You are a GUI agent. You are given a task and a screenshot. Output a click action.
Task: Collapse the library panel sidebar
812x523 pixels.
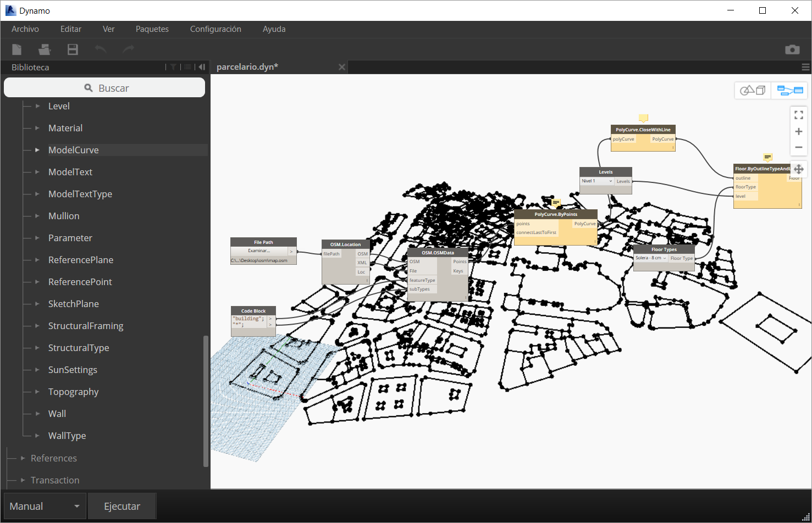[x=202, y=67]
